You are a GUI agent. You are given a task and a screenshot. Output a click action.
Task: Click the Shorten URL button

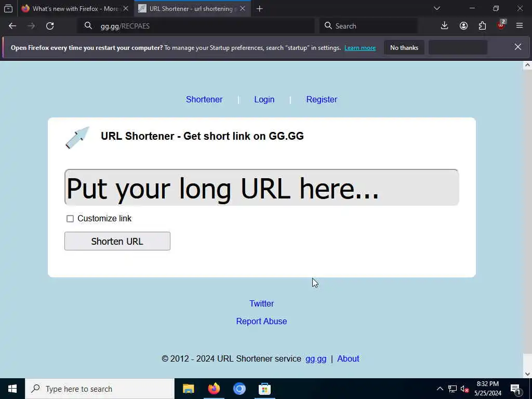pyautogui.click(x=117, y=241)
